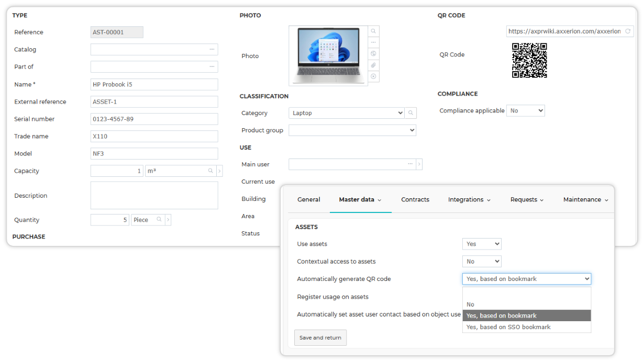
Task: Open the Contextual access to assets dropdown
Action: 482,262
